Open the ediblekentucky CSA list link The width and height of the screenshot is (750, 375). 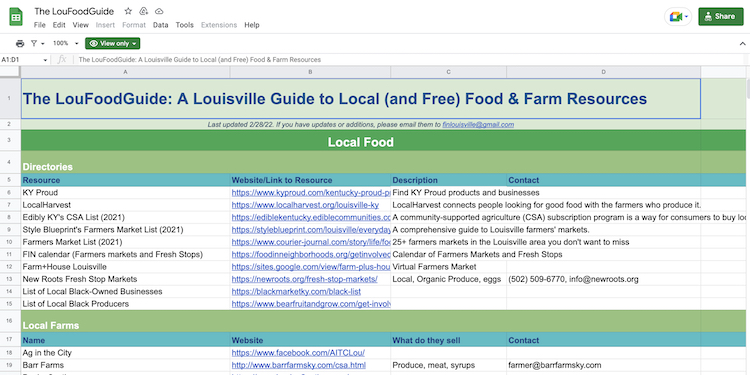tap(311, 218)
